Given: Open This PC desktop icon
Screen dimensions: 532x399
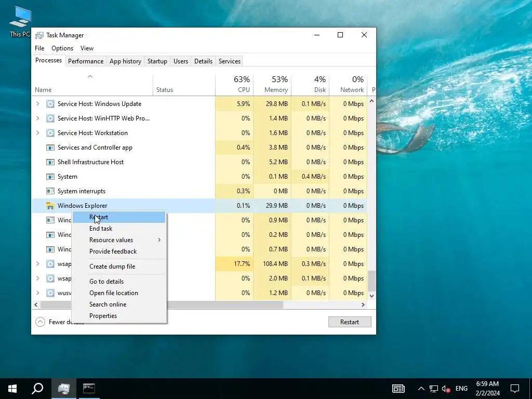Looking at the screenshot, I should [20, 21].
